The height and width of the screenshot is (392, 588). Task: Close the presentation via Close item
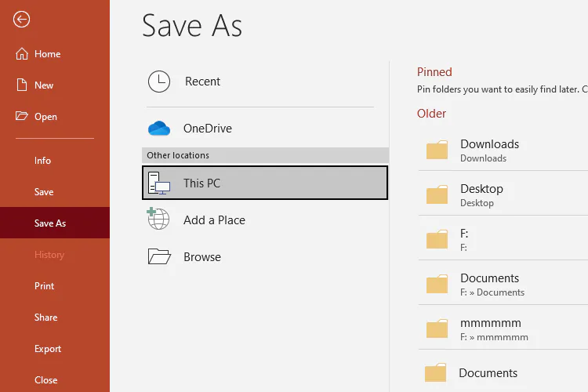[45, 380]
